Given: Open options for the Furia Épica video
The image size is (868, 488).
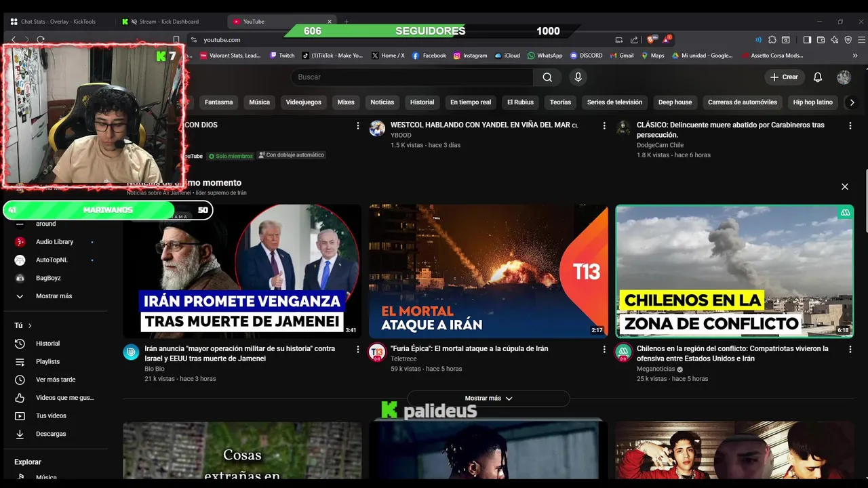Looking at the screenshot, I should (604, 349).
